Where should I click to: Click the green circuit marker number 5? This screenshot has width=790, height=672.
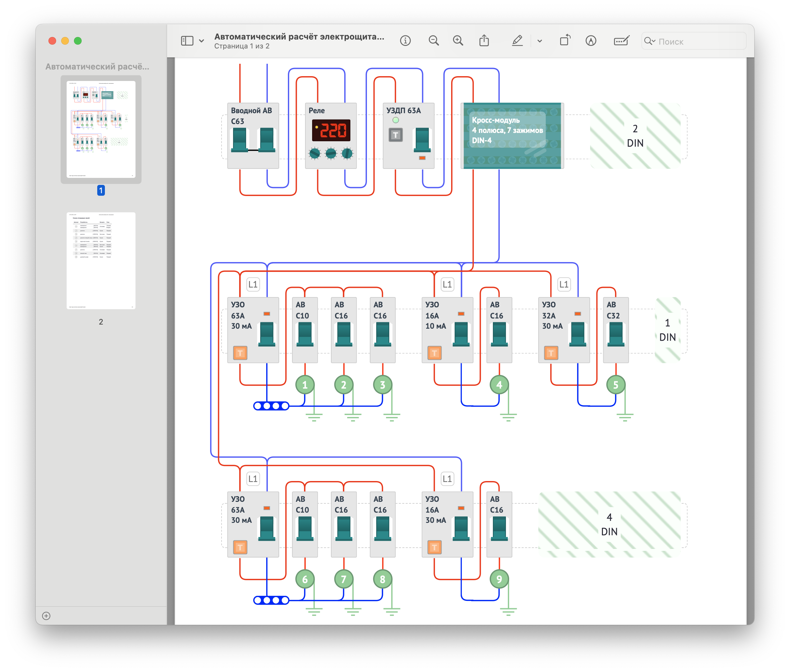pyautogui.click(x=616, y=385)
